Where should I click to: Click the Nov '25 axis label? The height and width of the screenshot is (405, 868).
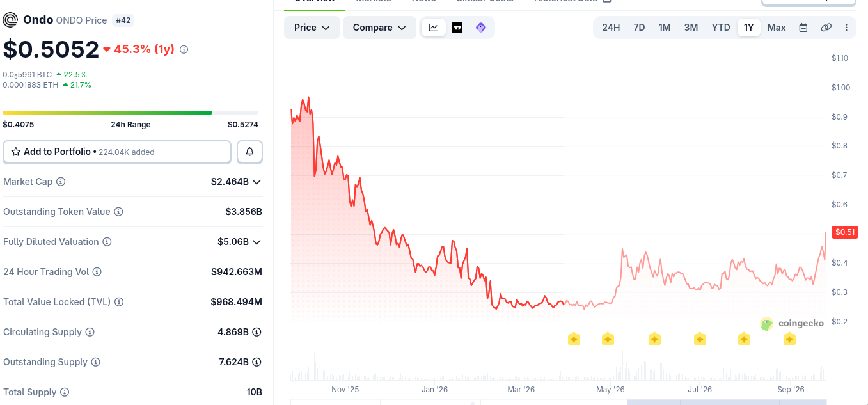coord(345,390)
